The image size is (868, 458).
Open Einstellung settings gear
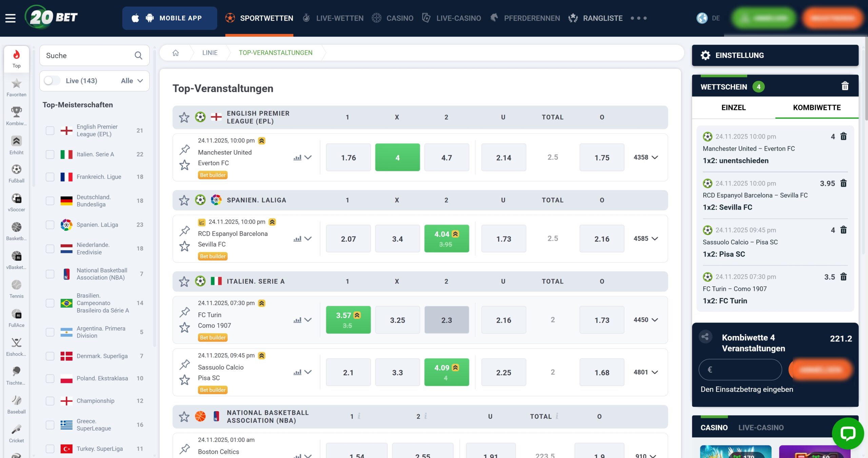[x=706, y=55]
